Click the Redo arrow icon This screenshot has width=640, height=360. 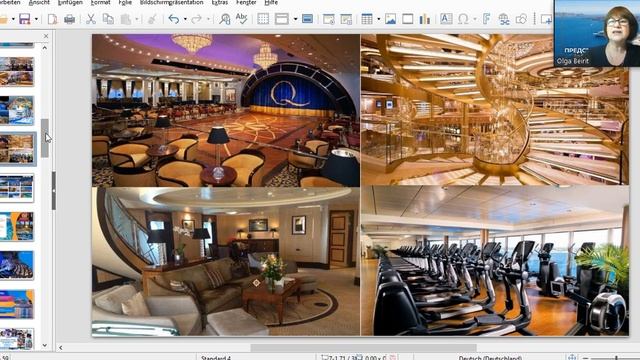pos(196,19)
